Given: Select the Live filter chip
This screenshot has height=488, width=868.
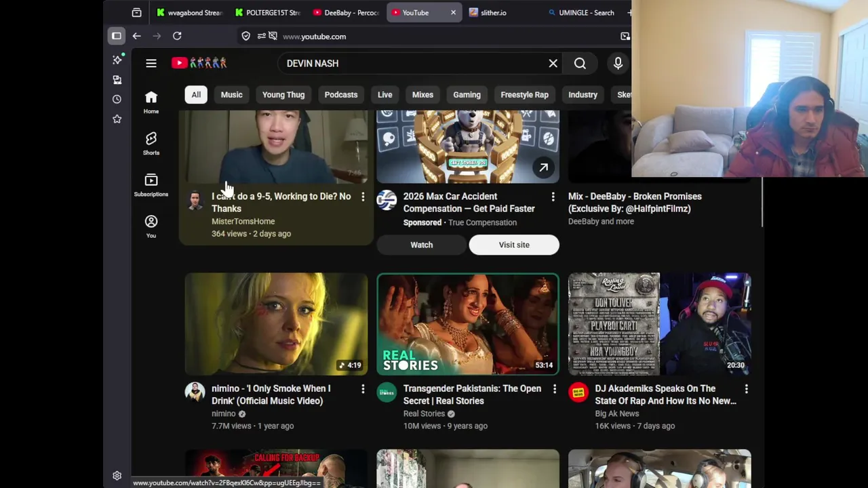Looking at the screenshot, I should pyautogui.click(x=384, y=95).
